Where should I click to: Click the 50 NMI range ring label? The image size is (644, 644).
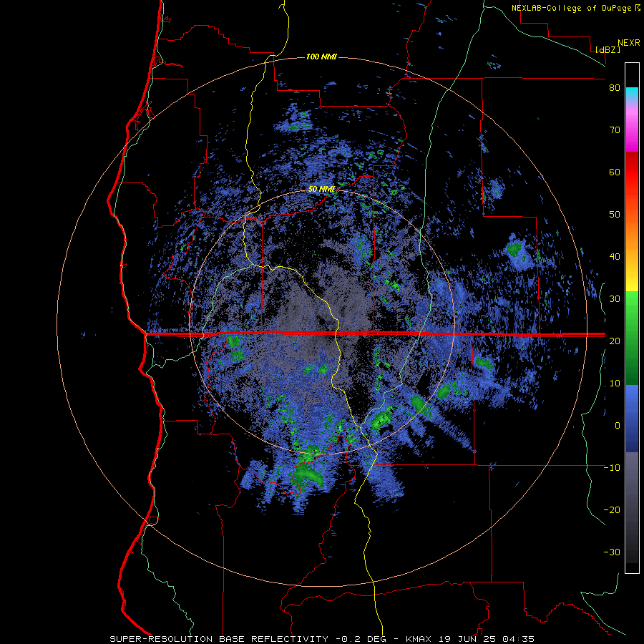[x=321, y=190]
